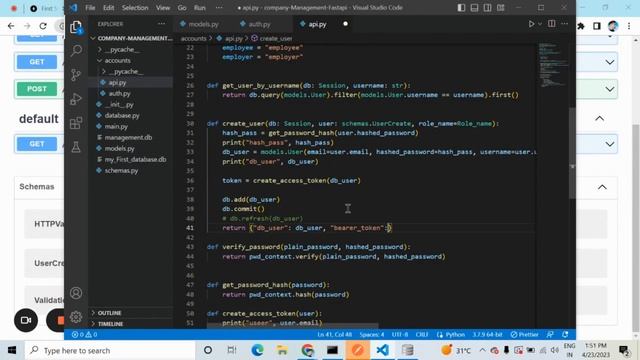
Task: Open the Testing flask view
Action: (x=76, y=147)
